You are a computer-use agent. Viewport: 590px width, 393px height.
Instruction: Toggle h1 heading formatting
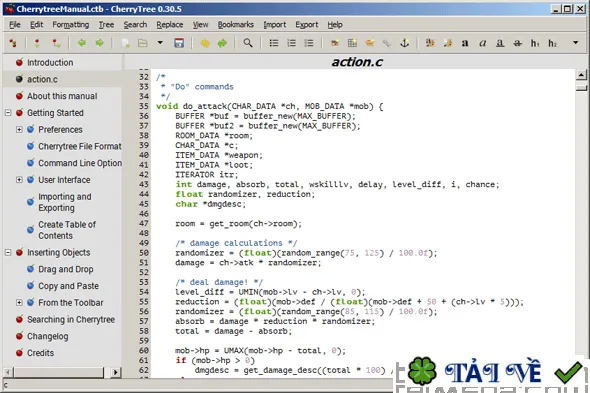point(535,43)
